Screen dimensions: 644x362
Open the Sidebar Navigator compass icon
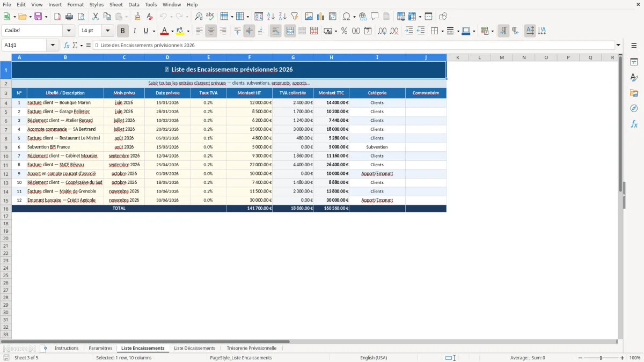pyautogui.click(x=634, y=108)
